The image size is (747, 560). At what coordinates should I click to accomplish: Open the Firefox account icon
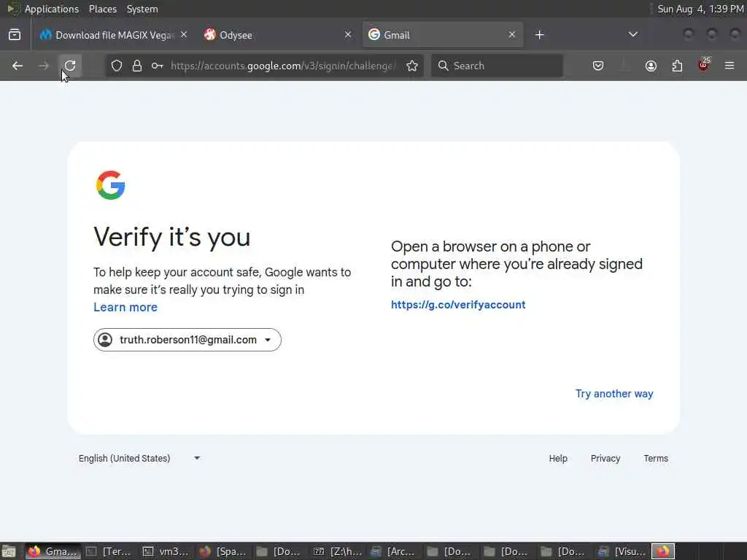coord(651,66)
